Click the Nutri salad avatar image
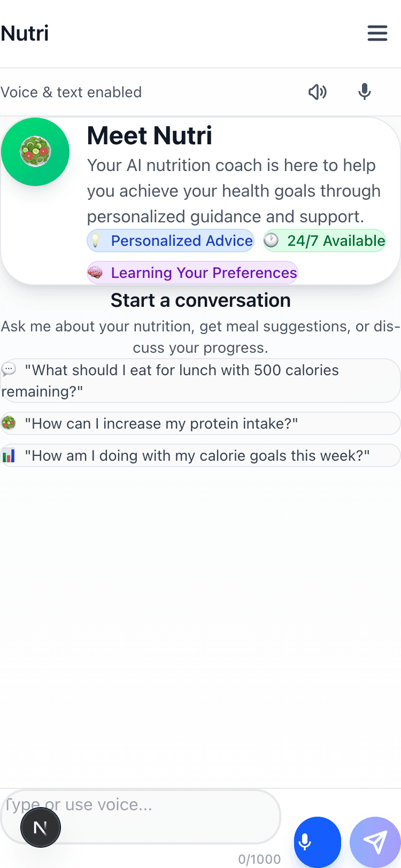Screen dimensions: 401x868 click(x=35, y=152)
